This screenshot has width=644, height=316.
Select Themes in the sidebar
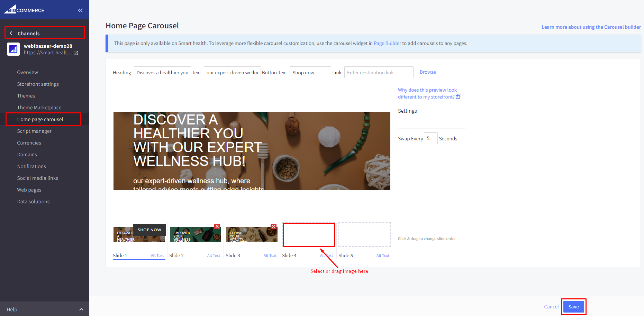tap(26, 96)
